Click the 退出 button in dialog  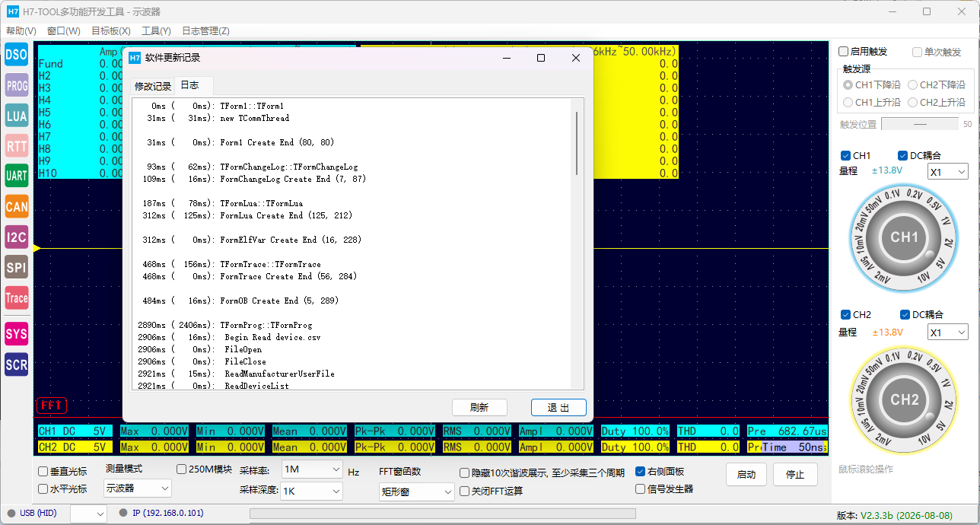[x=558, y=407]
